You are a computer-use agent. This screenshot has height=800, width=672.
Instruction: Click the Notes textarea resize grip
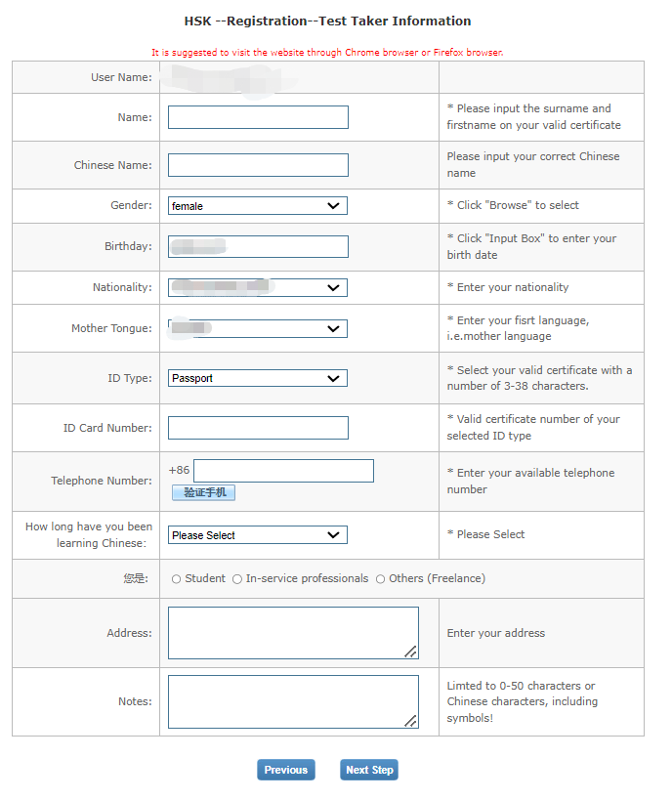pyautogui.click(x=411, y=721)
